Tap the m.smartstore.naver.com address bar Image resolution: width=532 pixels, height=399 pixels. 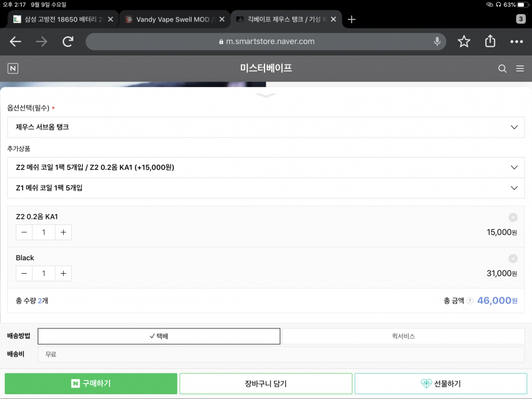coord(266,41)
